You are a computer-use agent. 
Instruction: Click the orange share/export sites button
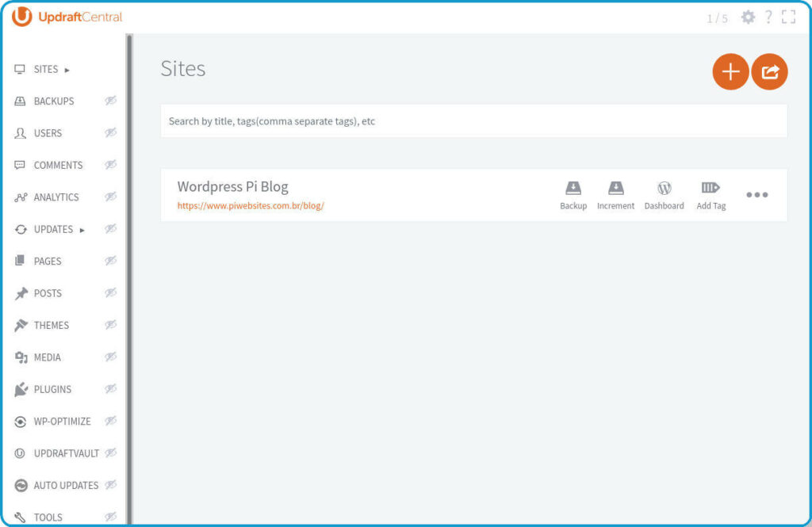pos(769,71)
